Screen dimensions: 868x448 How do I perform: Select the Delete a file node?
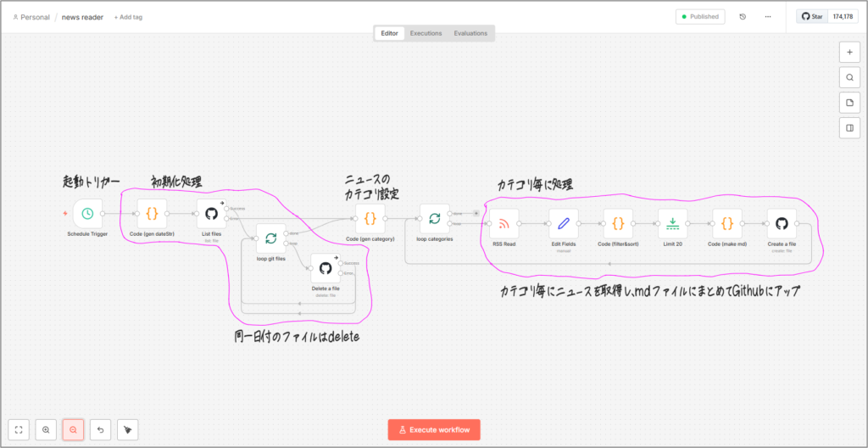click(325, 268)
